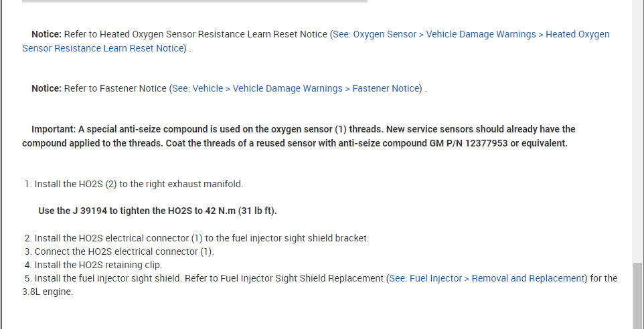The width and height of the screenshot is (644, 329).
Task: Click the bold 'Notice:' before 'Refer to Fastener Notice'
Action: 46,88
